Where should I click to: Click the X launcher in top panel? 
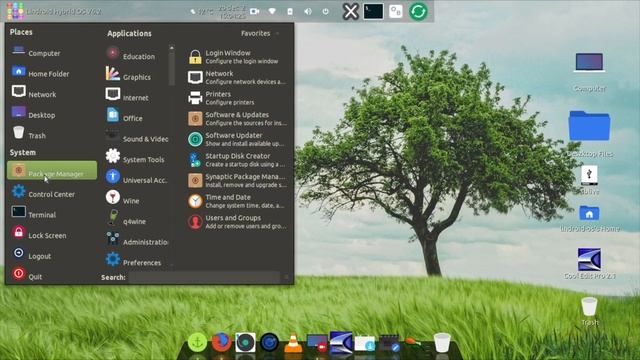351,11
